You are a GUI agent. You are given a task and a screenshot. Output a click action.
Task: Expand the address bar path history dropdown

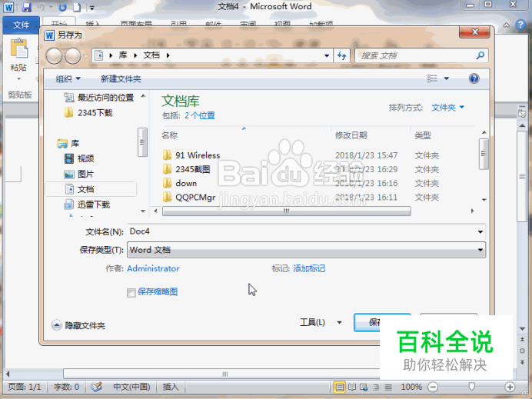pyautogui.click(x=327, y=55)
